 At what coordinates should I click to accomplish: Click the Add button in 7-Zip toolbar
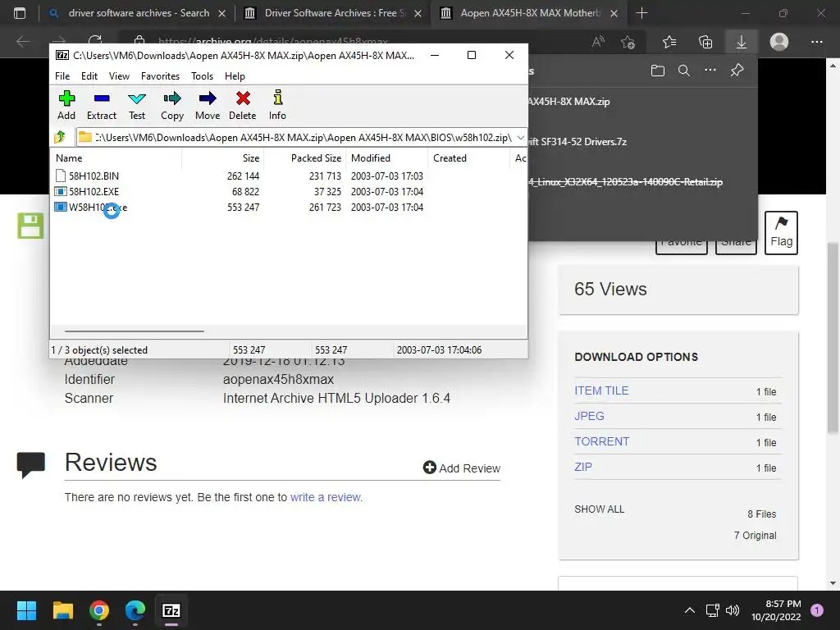pyautogui.click(x=66, y=105)
